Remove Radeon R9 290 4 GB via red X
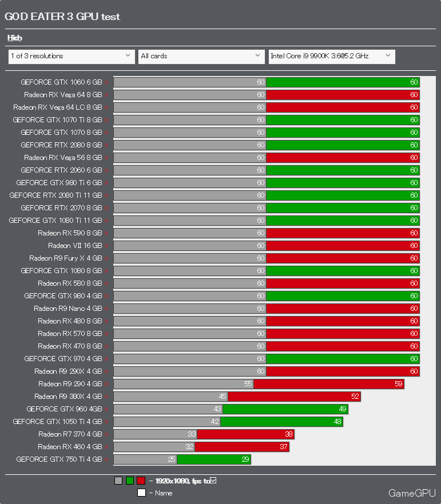 tap(106, 384)
